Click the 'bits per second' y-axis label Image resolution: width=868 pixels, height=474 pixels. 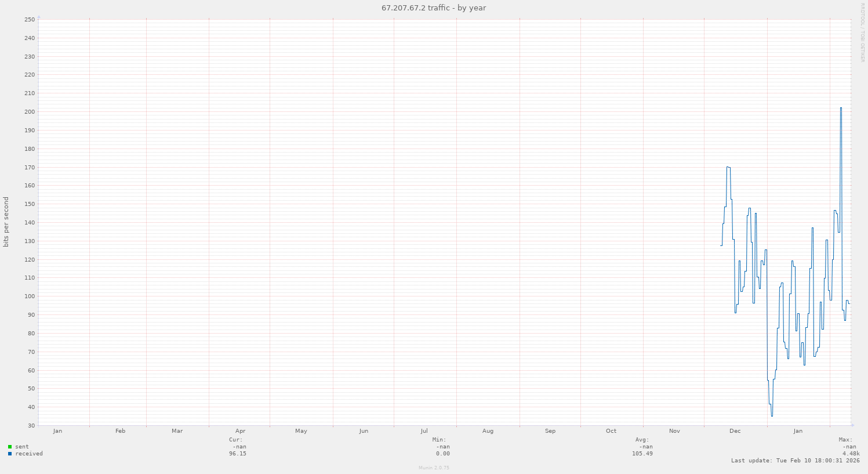6,222
